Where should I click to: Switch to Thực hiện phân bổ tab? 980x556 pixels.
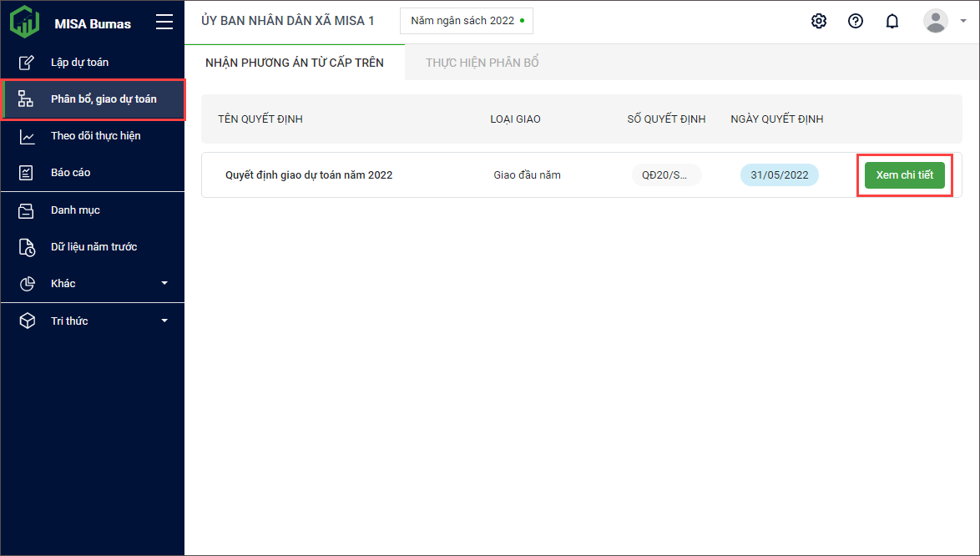(482, 63)
